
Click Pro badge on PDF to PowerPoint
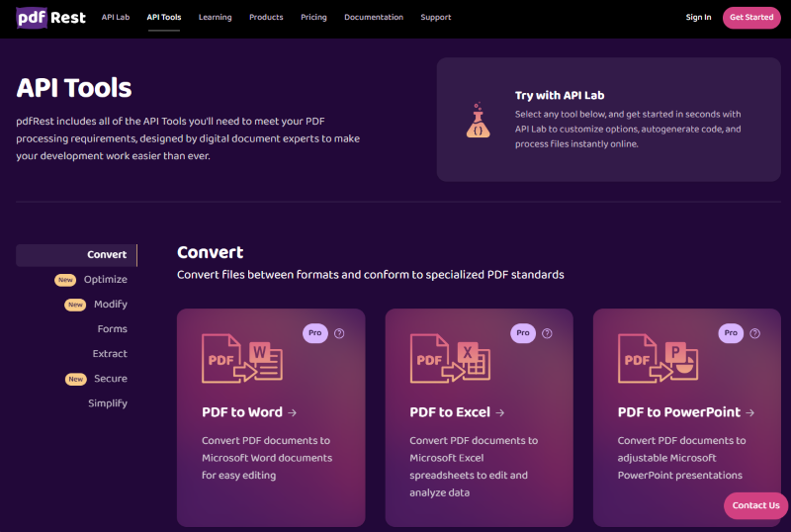click(731, 333)
